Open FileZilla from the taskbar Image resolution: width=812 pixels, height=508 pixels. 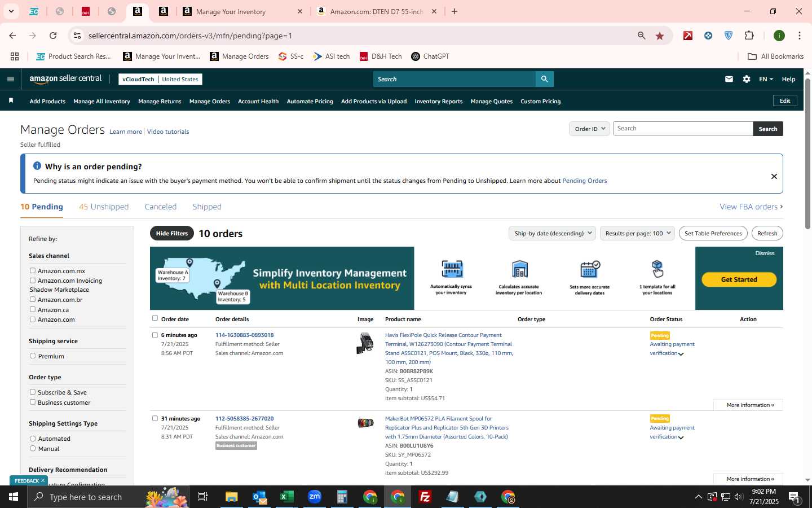425,497
